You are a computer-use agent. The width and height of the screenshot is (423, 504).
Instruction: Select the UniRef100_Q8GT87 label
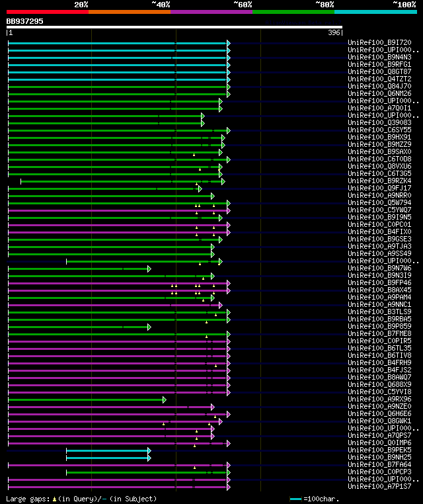pyautogui.click(x=379, y=71)
